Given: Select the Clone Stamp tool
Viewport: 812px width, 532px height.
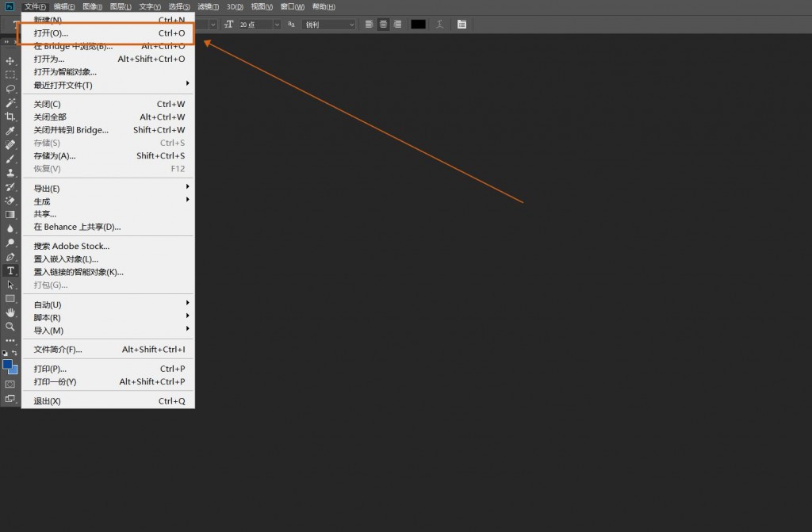Looking at the screenshot, I should click(x=10, y=173).
